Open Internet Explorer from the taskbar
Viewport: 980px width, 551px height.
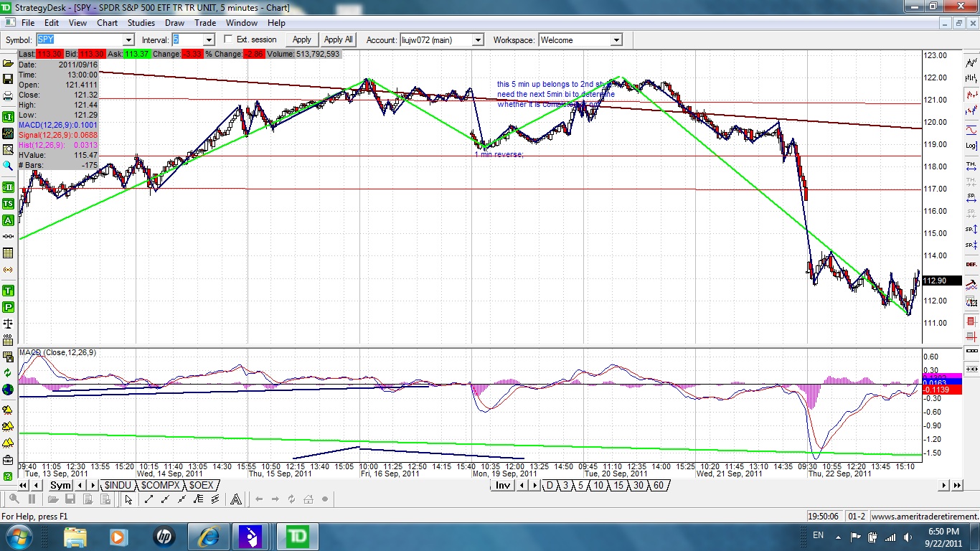(x=209, y=536)
